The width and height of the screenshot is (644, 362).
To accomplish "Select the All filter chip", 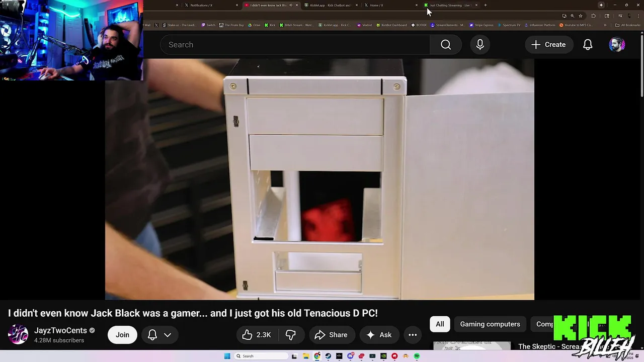I will click(440, 324).
